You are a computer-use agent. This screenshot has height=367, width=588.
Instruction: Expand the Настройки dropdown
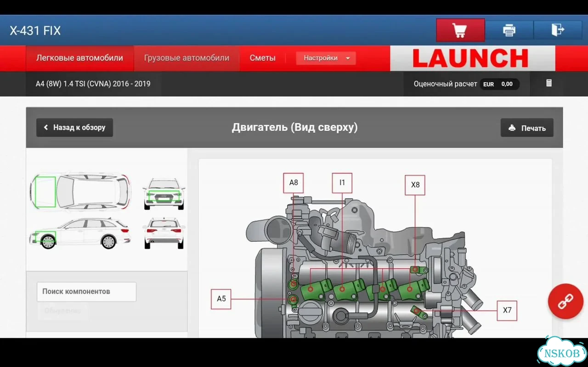(x=326, y=58)
